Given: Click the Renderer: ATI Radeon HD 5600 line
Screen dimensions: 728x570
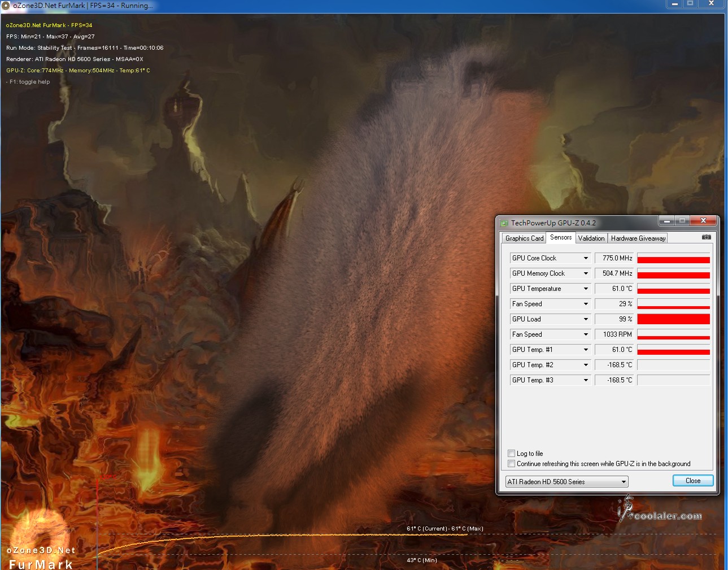Looking at the screenshot, I should 75,59.
